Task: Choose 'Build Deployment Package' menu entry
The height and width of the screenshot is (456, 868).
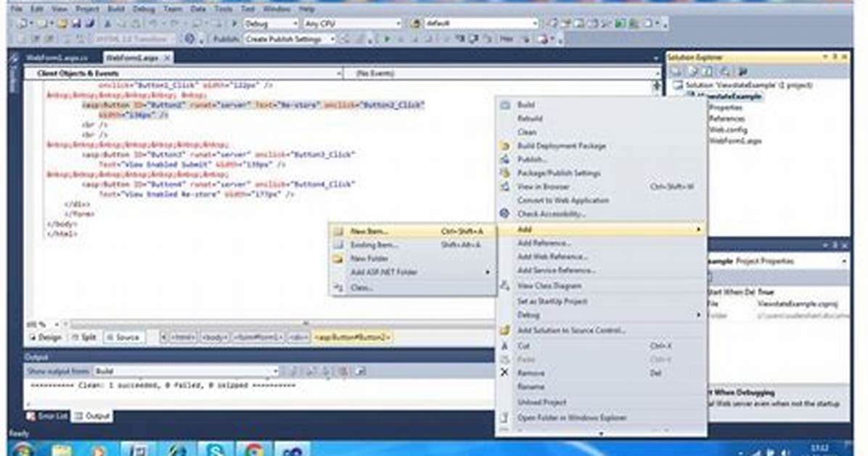Action: pyautogui.click(x=601, y=146)
